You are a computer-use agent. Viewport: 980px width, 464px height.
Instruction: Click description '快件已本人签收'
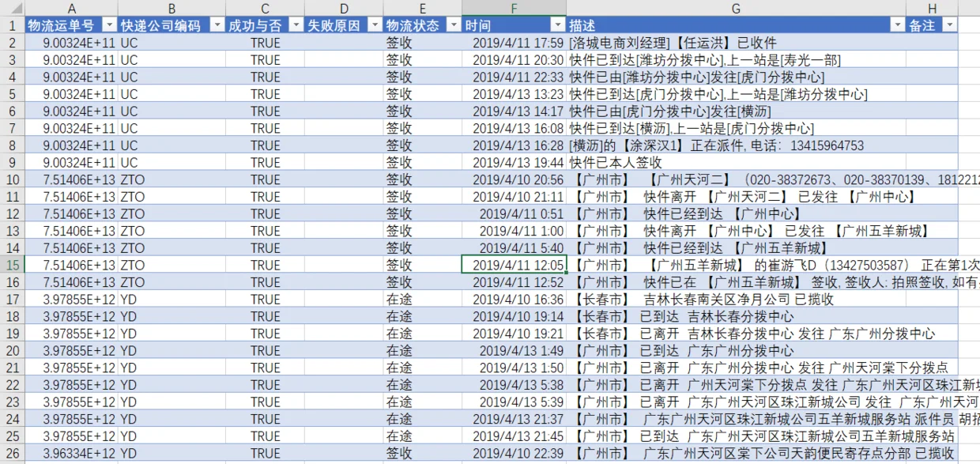pyautogui.click(x=616, y=162)
